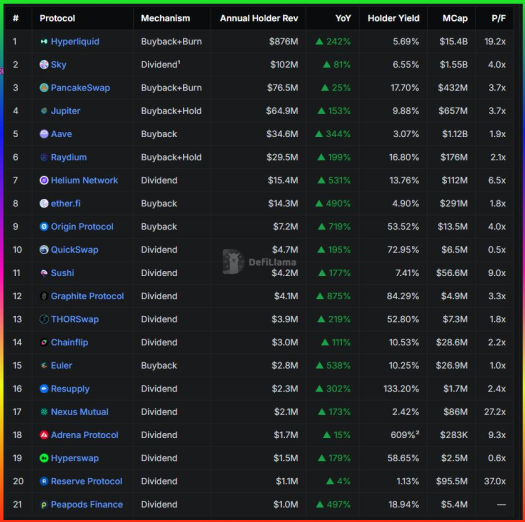The width and height of the screenshot is (525, 522).
Task: Open the Graphite Protocol link
Action: coord(87,296)
